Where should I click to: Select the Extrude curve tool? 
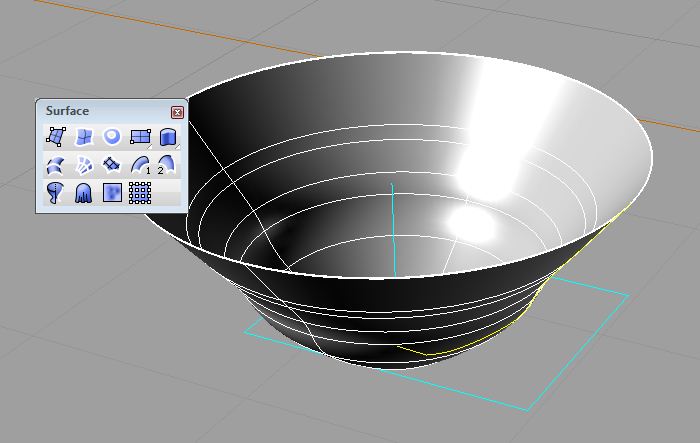[x=168, y=137]
